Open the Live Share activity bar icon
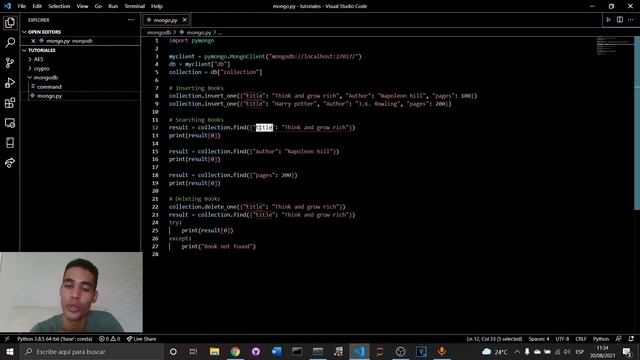Image resolution: width=640 pixels, height=360 pixels. coord(10,162)
